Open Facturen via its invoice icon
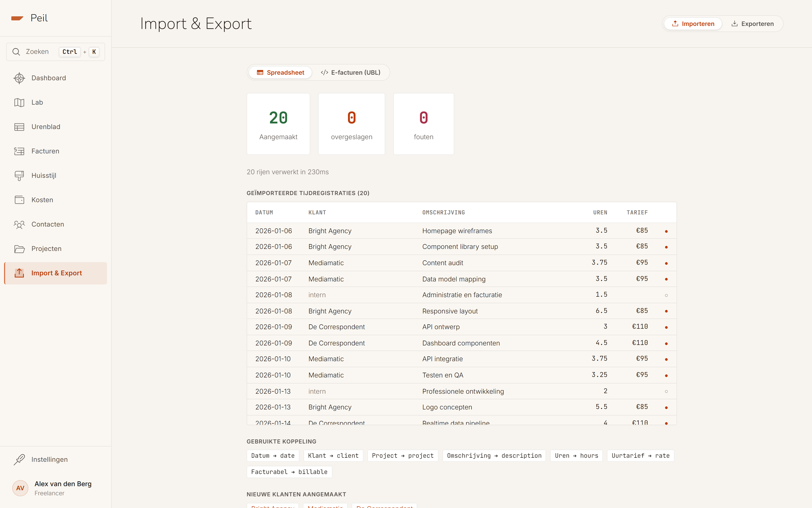Screen dimensions: 812x508 pos(19,151)
